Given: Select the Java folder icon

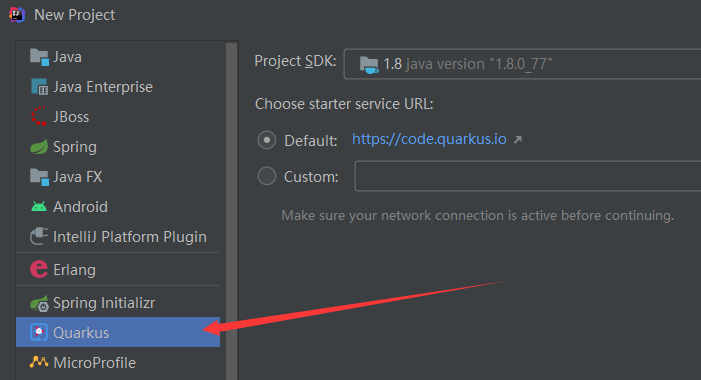Looking at the screenshot, I should tap(39, 57).
